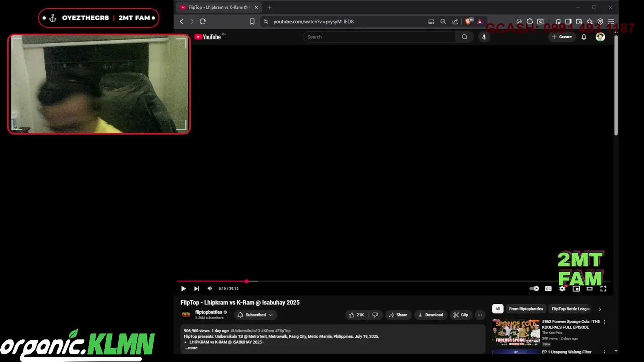Open Brave VPN shield icon
The image size is (644, 362).
(600, 21)
